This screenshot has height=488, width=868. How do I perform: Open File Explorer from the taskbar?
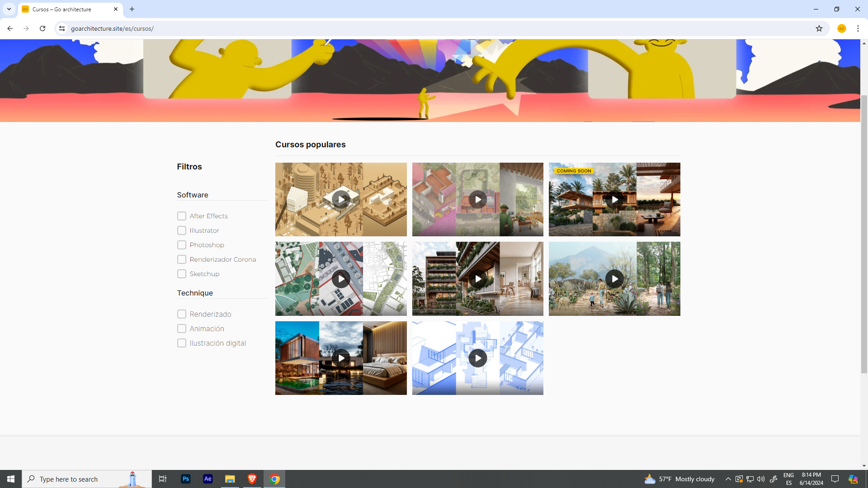click(x=230, y=479)
